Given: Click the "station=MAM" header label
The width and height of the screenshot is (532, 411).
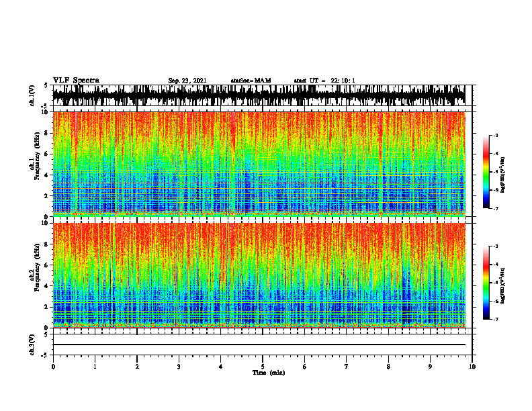Looking at the screenshot, I should (251, 81).
